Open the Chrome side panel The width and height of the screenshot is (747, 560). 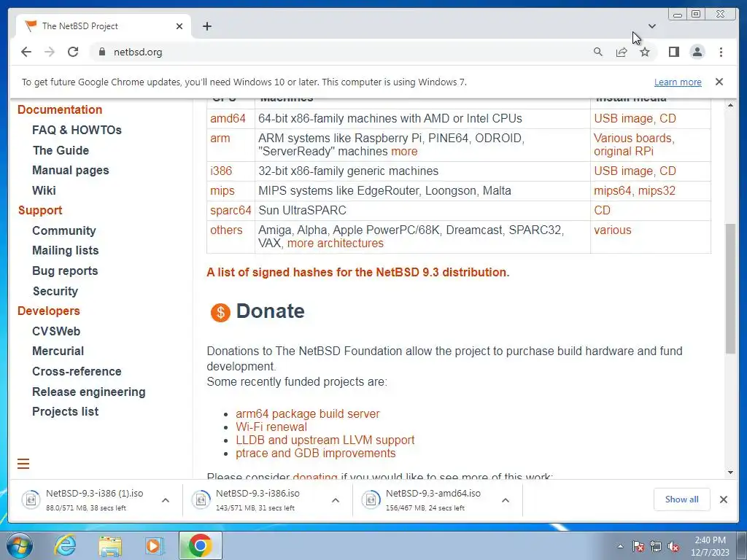(673, 52)
